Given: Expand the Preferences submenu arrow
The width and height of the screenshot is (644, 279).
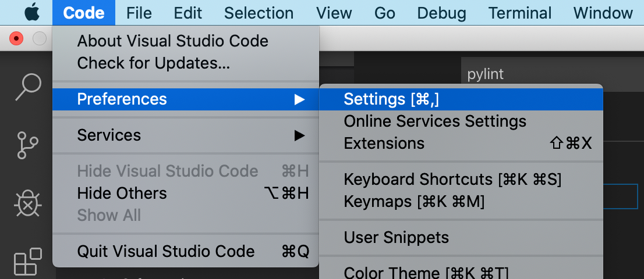Looking at the screenshot, I should [299, 99].
